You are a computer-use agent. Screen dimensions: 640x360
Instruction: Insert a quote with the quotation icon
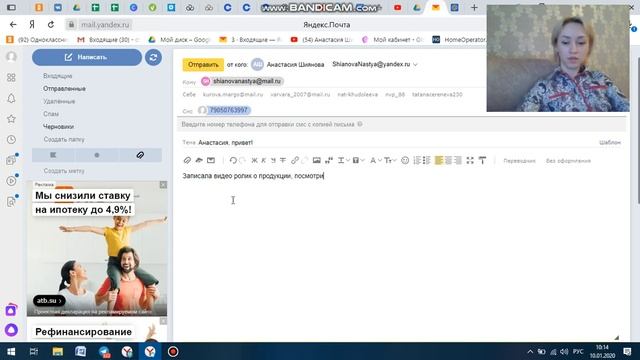[329, 160]
